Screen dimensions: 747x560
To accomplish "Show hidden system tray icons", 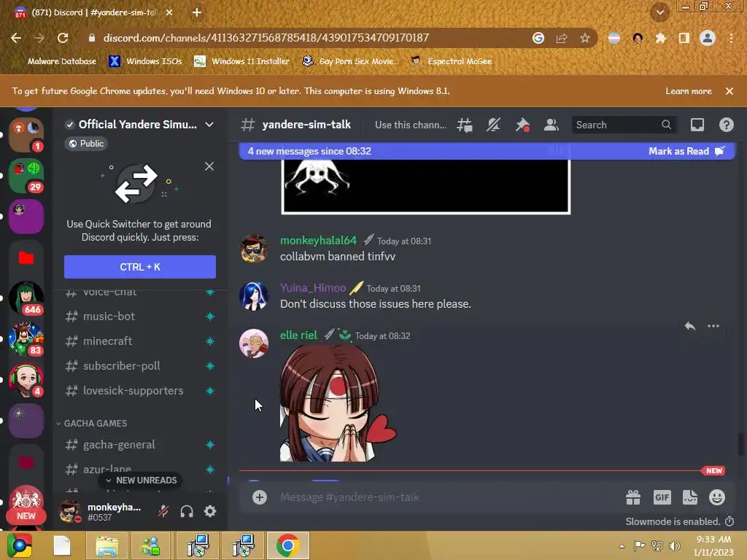I will tap(622, 546).
